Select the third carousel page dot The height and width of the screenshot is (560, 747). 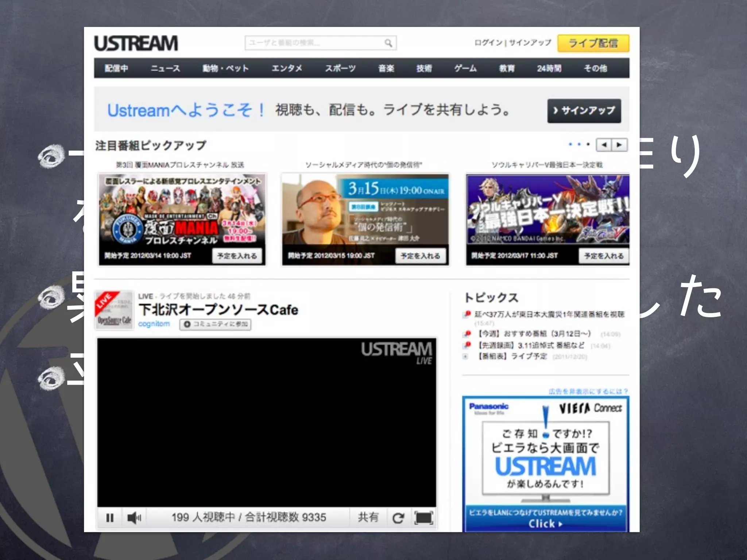pyautogui.click(x=588, y=144)
